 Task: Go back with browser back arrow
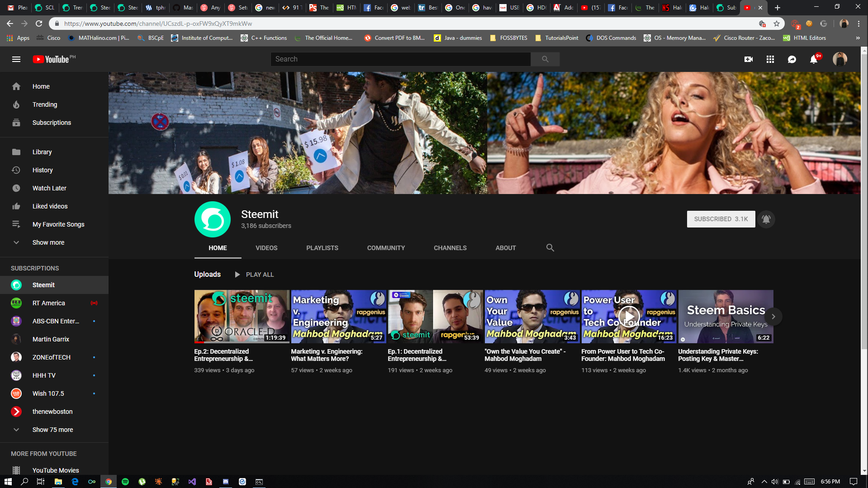[10, 24]
